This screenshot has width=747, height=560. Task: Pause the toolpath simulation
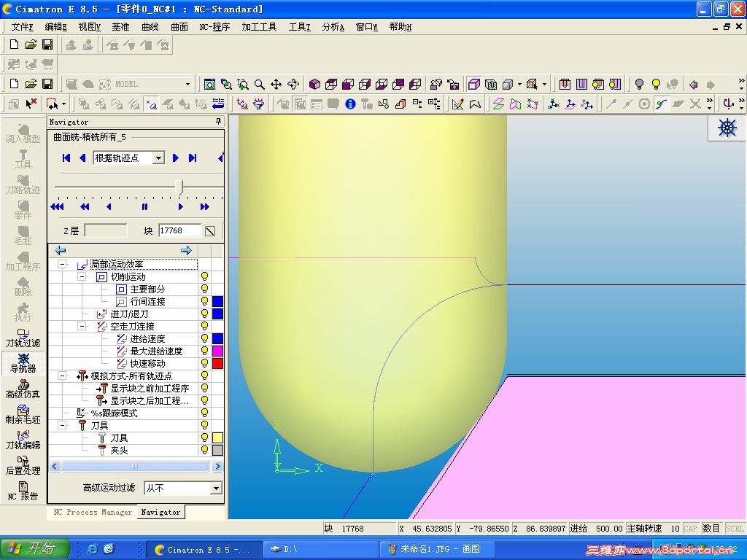coord(144,206)
